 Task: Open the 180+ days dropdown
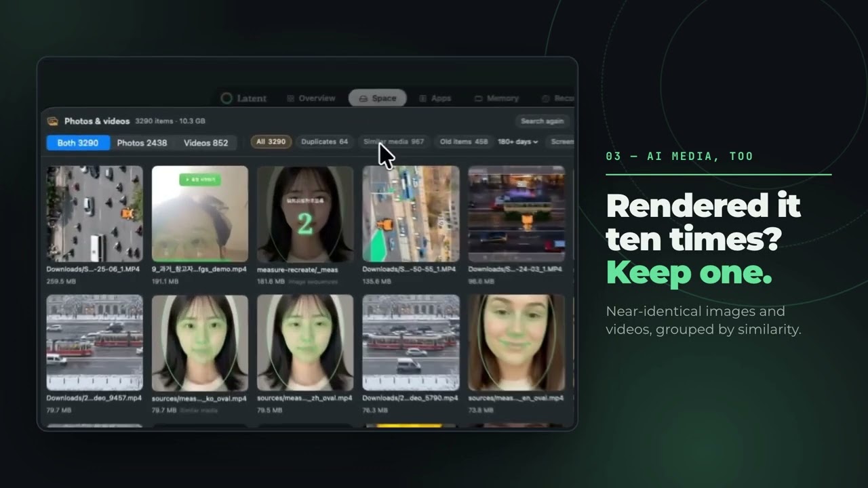[x=518, y=142]
